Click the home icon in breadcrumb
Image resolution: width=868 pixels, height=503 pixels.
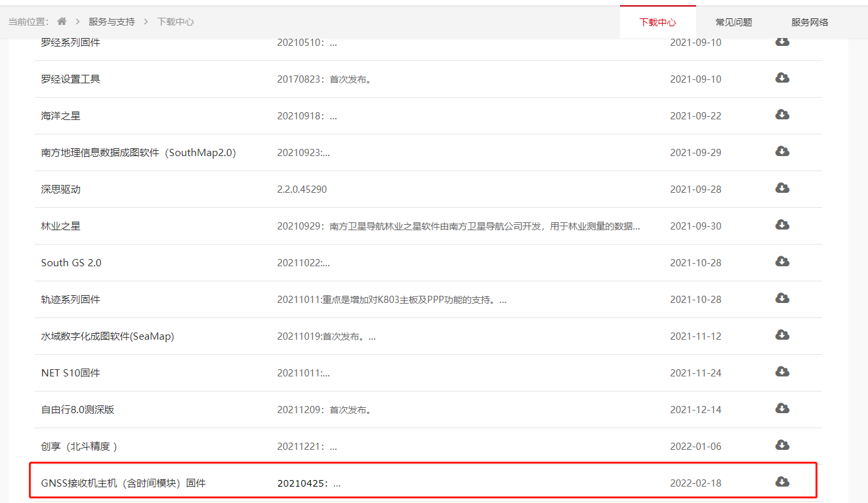[62, 22]
